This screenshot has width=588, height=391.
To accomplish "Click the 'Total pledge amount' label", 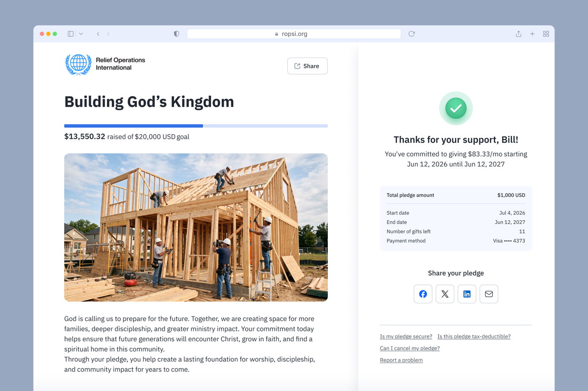I will [x=410, y=195].
